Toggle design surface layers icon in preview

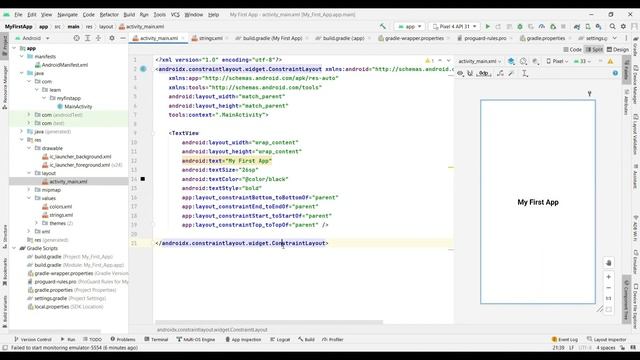(x=511, y=61)
